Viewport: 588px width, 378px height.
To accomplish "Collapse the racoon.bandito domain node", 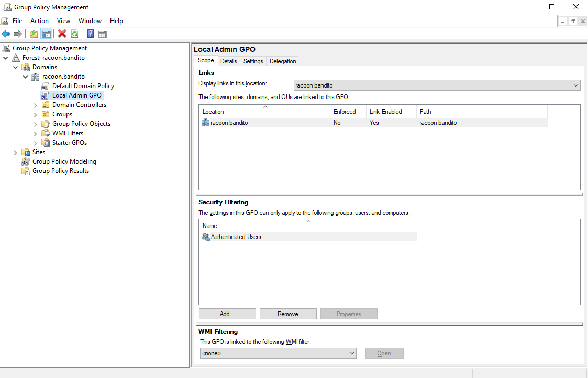I will [x=25, y=76].
